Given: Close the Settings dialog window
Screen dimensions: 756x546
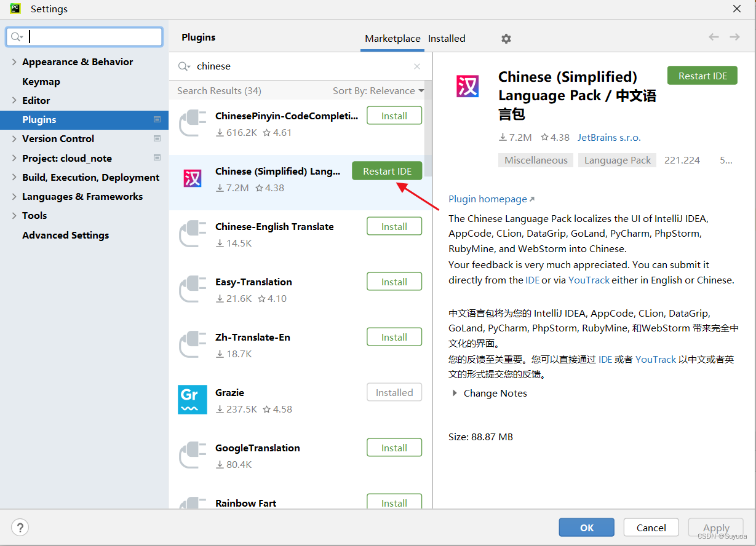Looking at the screenshot, I should (x=736, y=9).
